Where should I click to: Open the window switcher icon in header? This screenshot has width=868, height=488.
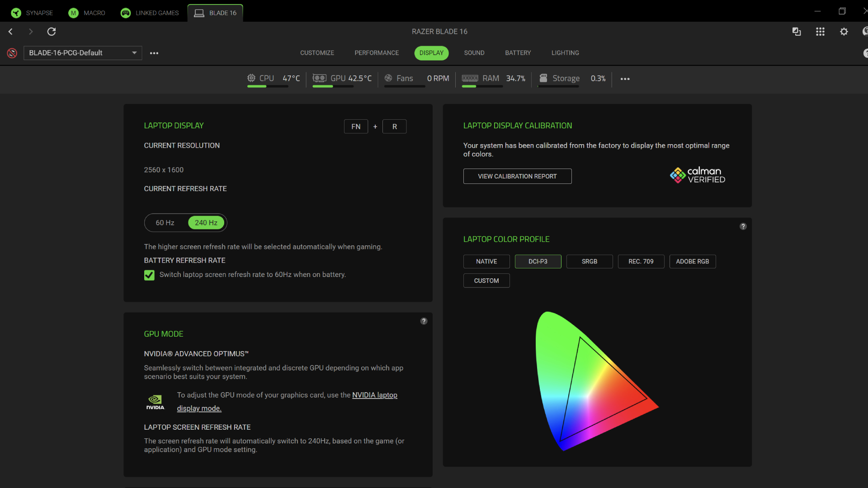click(797, 32)
